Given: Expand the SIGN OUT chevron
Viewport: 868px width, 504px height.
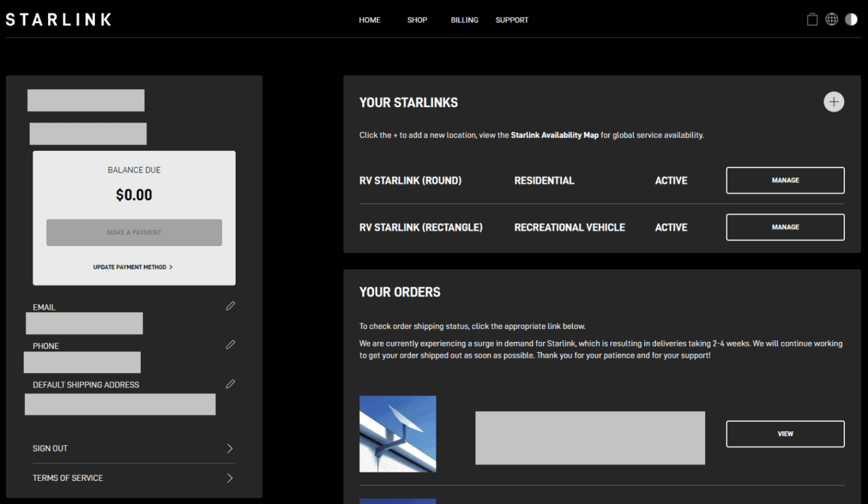Looking at the screenshot, I should (x=230, y=448).
